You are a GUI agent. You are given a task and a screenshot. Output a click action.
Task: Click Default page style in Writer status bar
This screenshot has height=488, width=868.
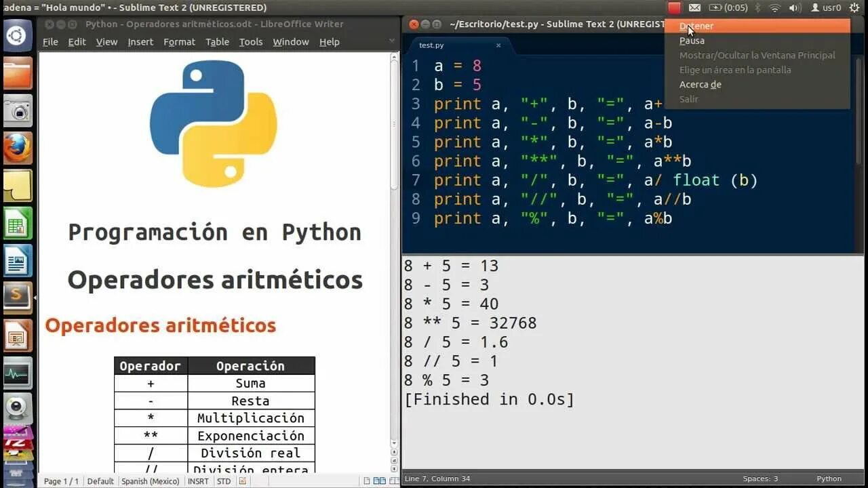[x=100, y=481]
